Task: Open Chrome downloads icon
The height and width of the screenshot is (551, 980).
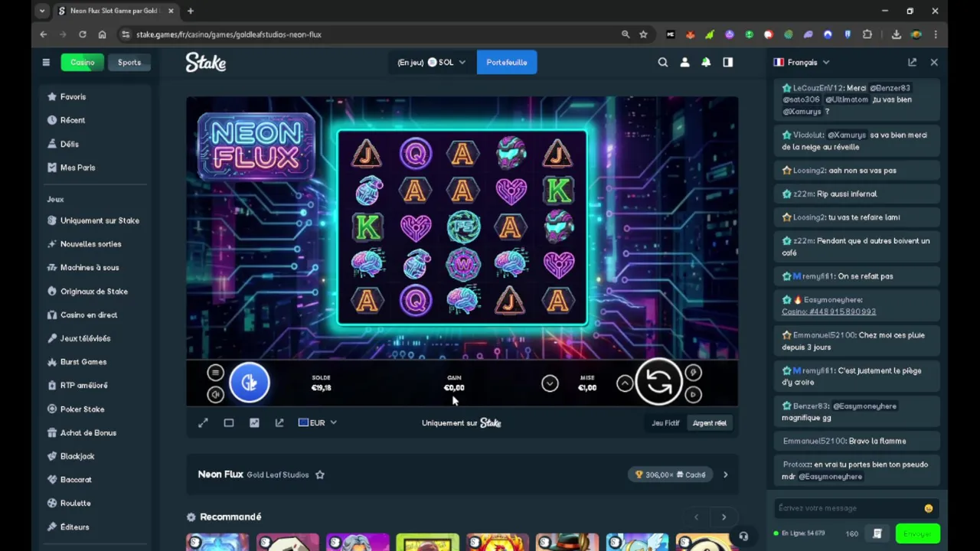Action: tap(896, 34)
